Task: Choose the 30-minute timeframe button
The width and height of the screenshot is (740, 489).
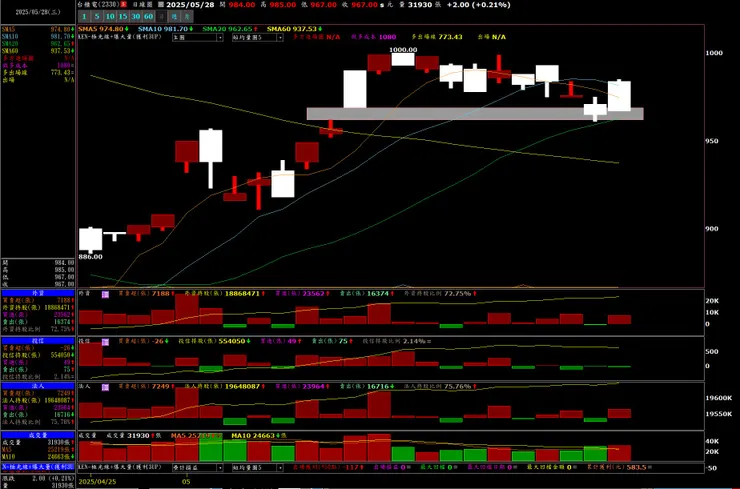Action: coord(135,17)
